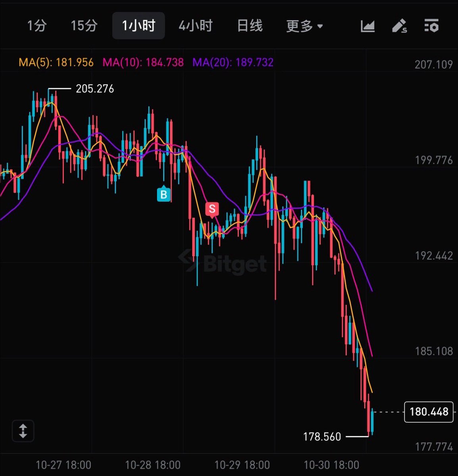Open the chart type icon
Viewport: 458px width, 476px height.
(368, 26)
